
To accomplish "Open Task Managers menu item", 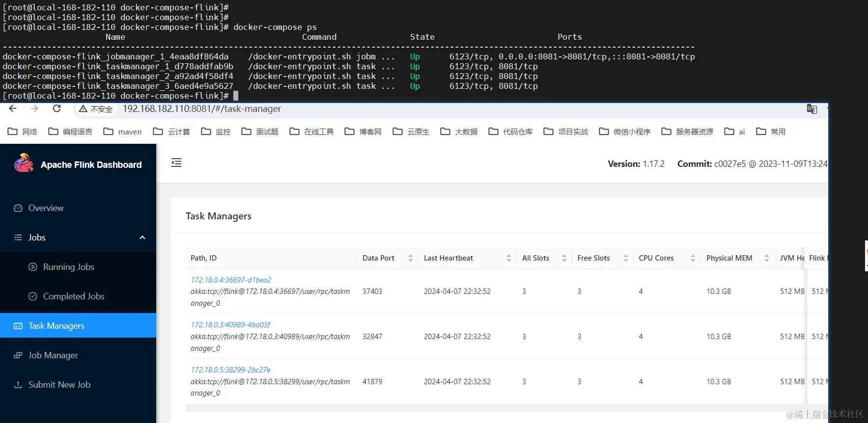I will coord(78,325).
